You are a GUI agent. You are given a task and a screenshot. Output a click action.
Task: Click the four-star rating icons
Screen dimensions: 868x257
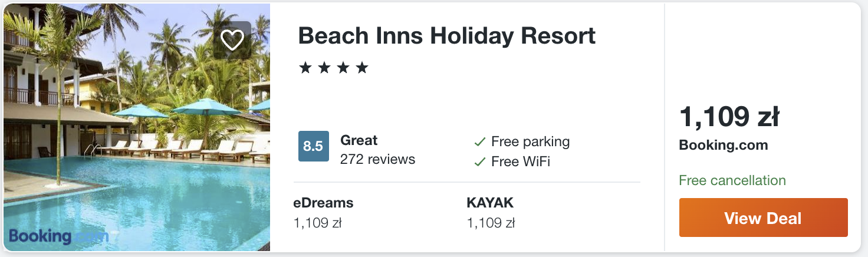coord(334,68)
